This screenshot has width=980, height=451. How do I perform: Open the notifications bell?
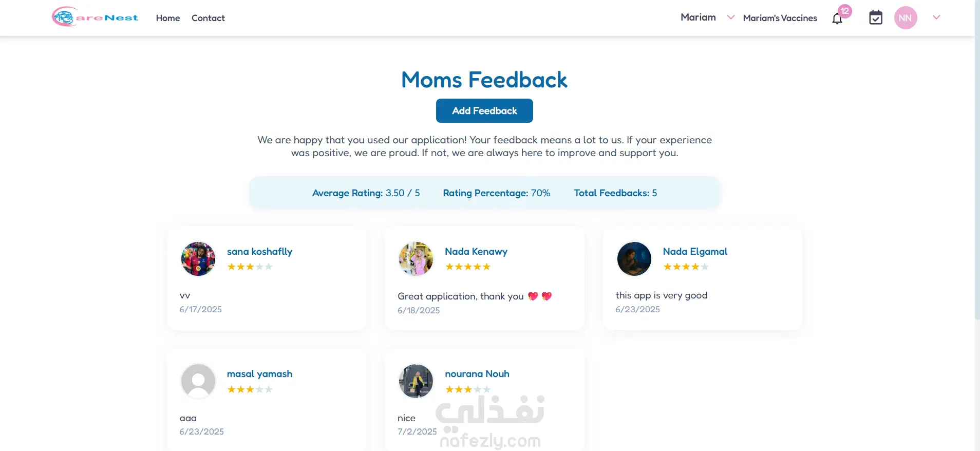(x=837, y=19)
